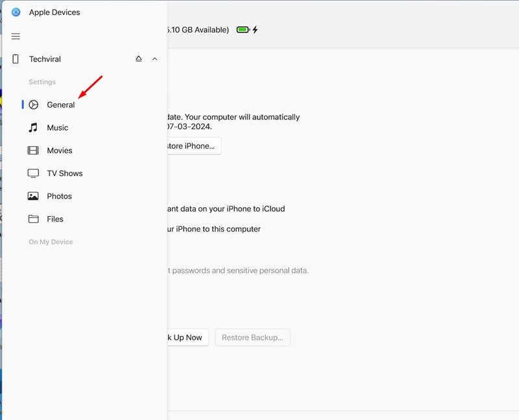The image size is (519, 420).
Task: Eject the Techviral device
Action: [x=138, y=59]
